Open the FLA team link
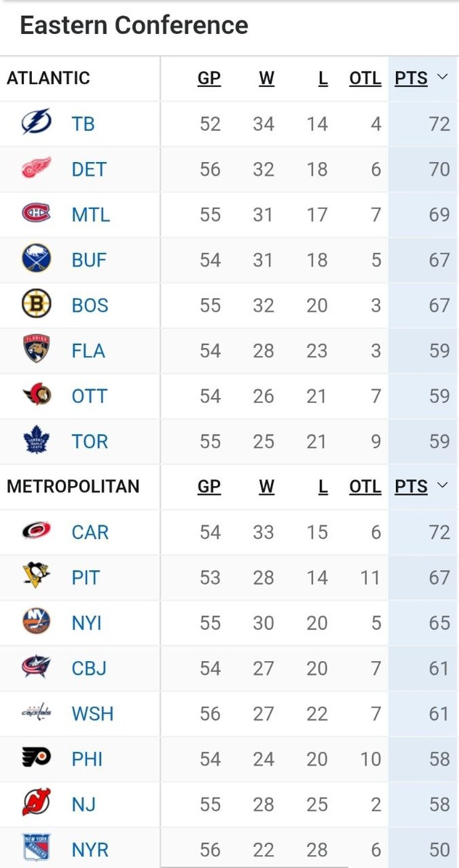Screen dimensions: 459x868 (88, 351)
